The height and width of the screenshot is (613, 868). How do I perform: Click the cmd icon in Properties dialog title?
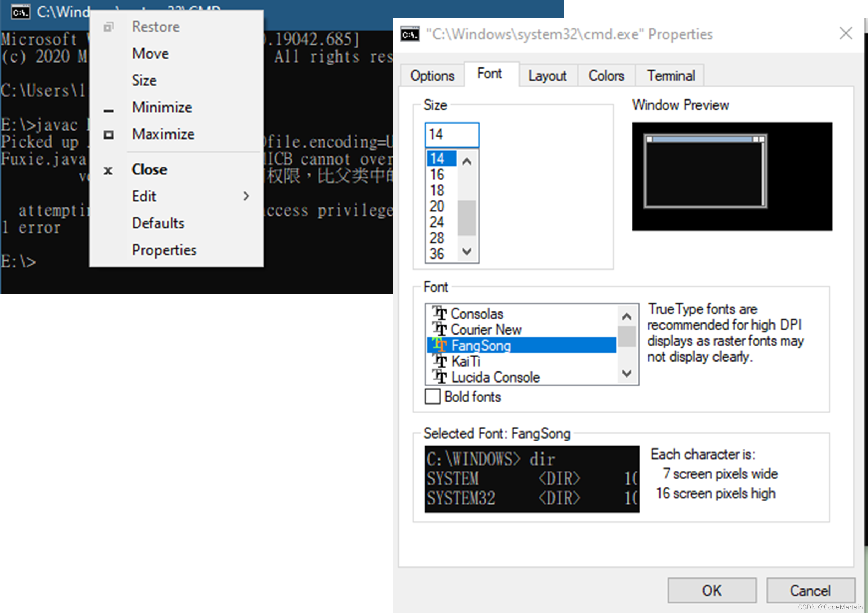(410, 34)
